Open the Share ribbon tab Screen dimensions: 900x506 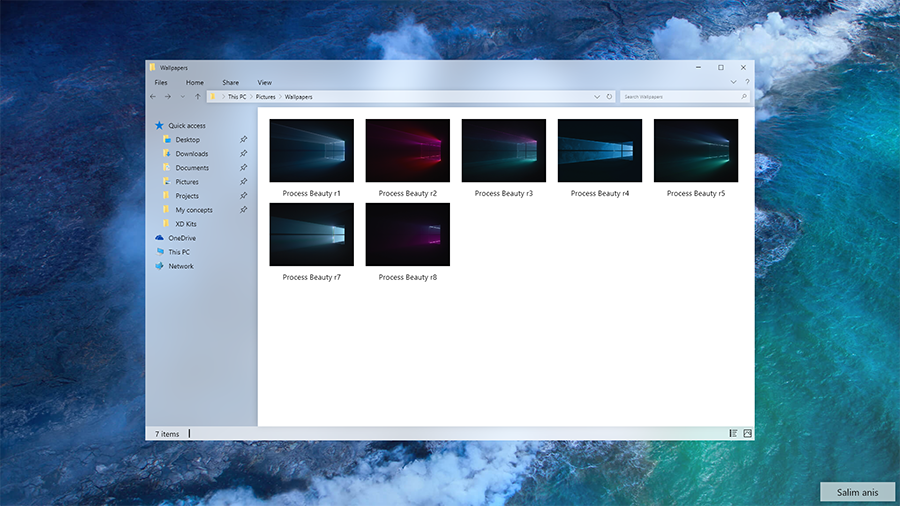tap(231, 83)
